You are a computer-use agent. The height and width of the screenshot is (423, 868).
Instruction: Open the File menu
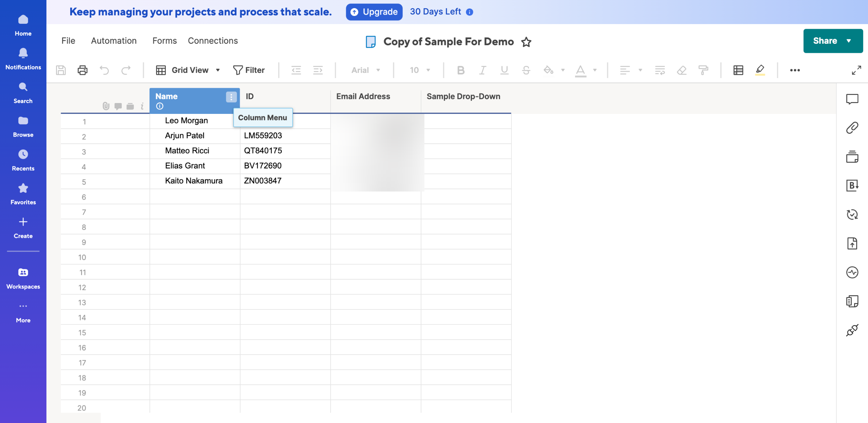(x=68, y=41)
